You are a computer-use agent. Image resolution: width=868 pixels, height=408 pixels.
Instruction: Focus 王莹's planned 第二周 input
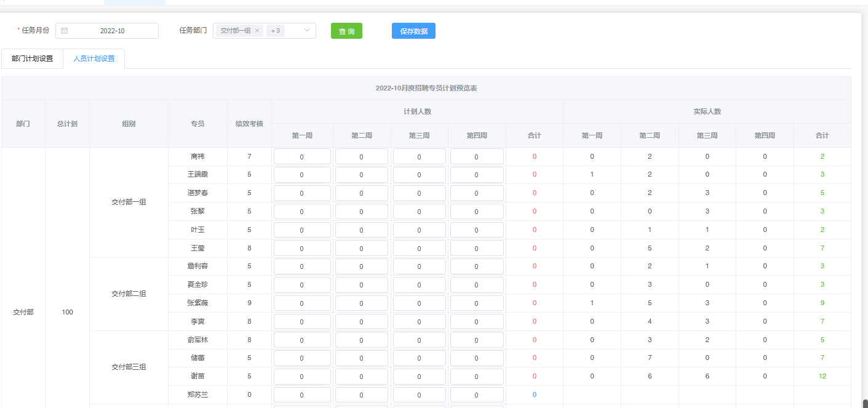click(361, 249)
